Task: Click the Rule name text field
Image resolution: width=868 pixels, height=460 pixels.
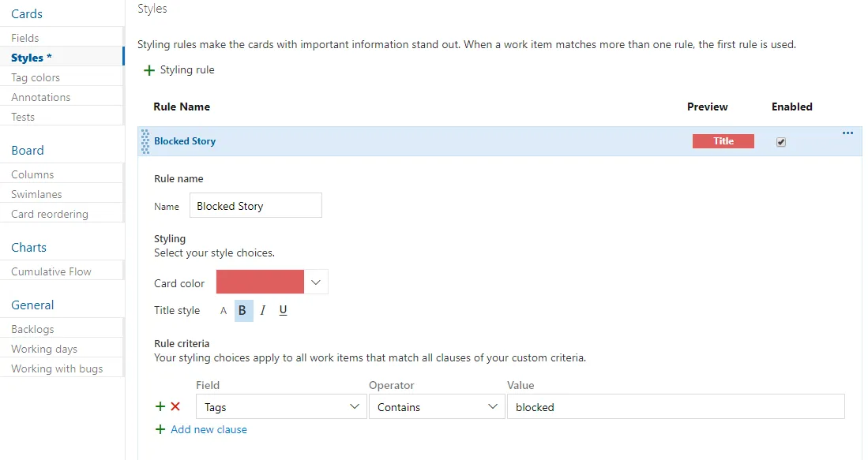Action: coord(255,205)
